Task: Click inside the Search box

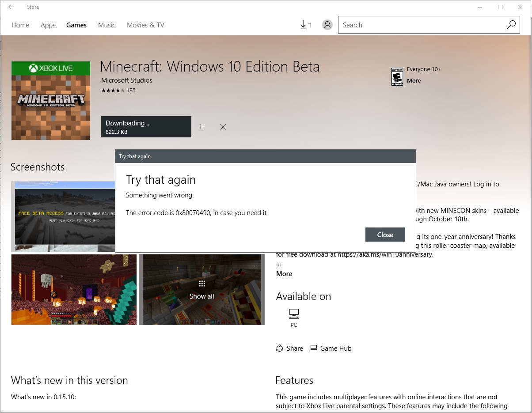Action: 420,25
